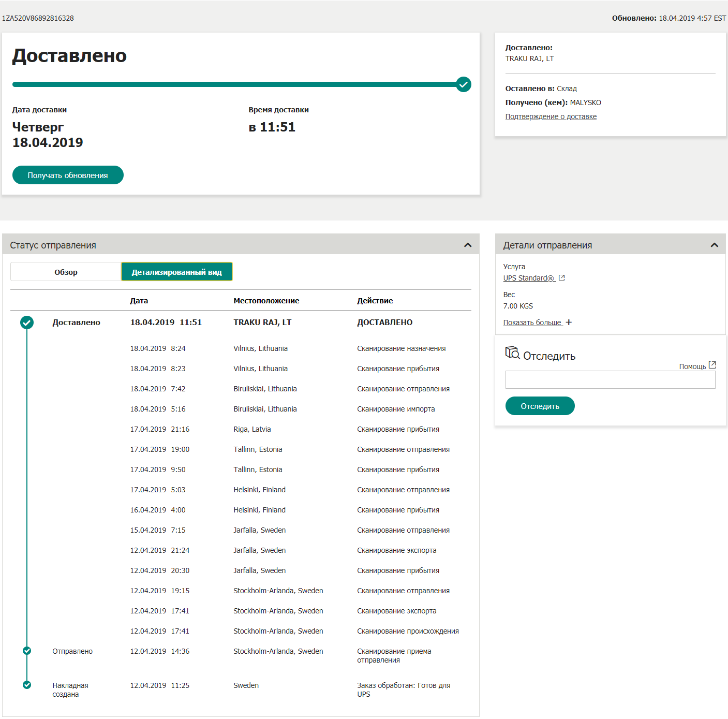Click the Дата column header
The width and height of the screenshot is (728, 719).
(139, 300)
